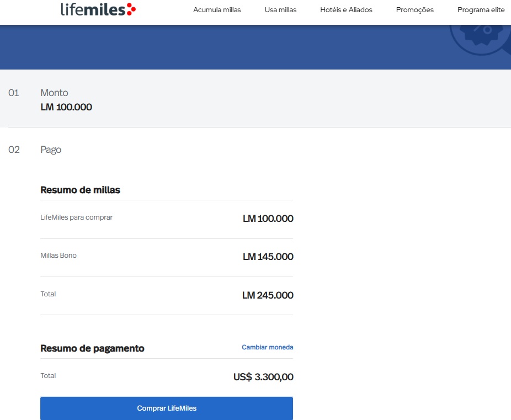Open the Usa millas menu
511x420 pixels.
coord(280,10)
